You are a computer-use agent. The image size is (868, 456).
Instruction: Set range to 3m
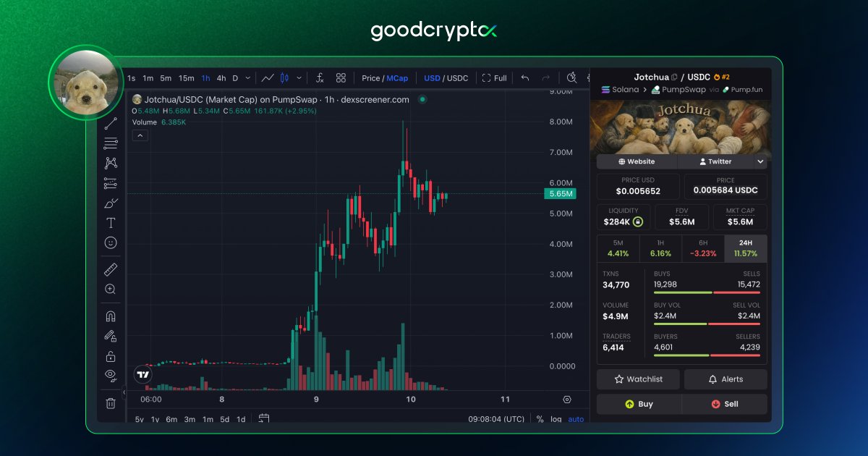[x=190, y=419]
